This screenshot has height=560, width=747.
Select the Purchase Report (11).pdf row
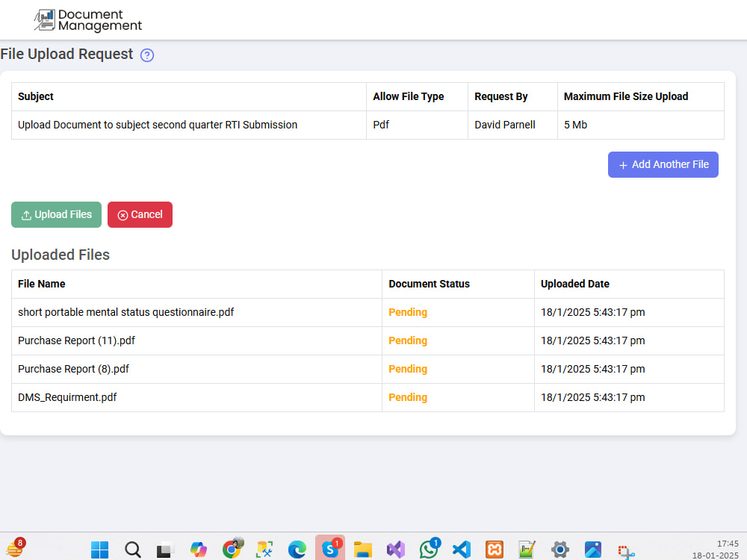tap(368, 341)
